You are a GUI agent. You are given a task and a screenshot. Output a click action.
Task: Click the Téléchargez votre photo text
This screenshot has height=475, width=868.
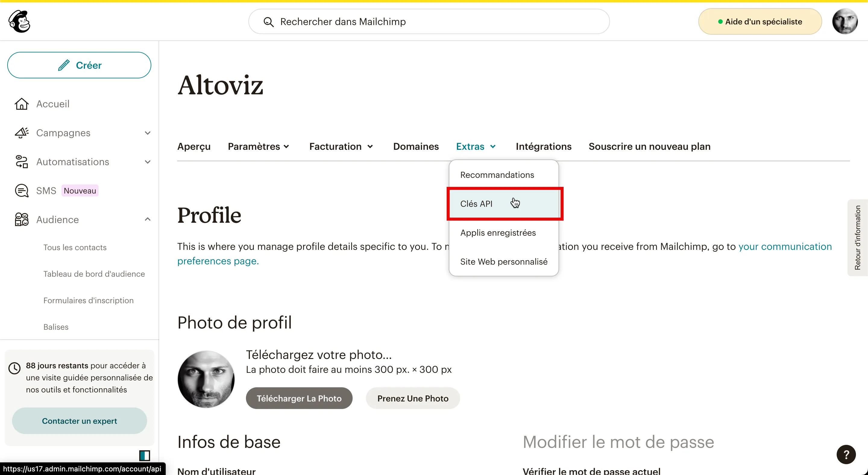[319, 355]
